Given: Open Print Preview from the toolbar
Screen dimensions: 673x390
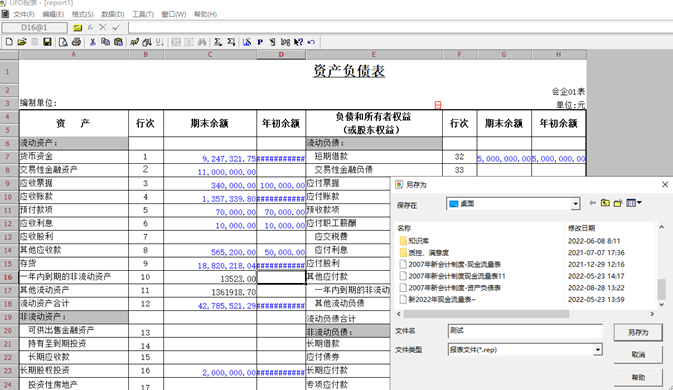Looking at the screenshot, I should pyautogui.click(x=63, y=42).
